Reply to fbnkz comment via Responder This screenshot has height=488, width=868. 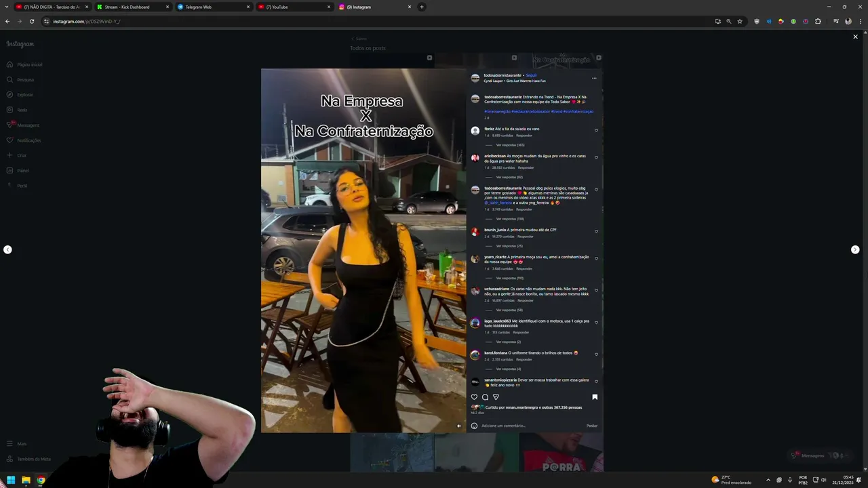(524, 136)
